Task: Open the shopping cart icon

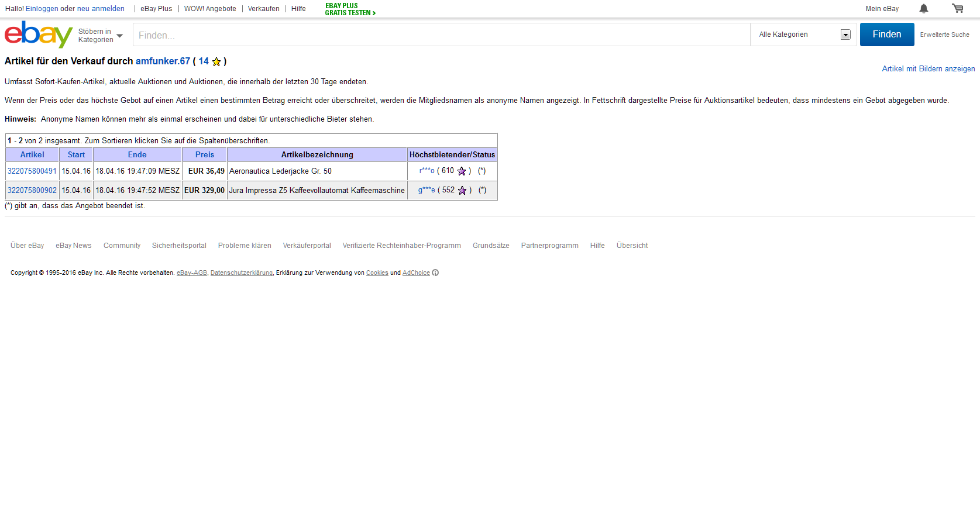Action: [x=958, y=8]
